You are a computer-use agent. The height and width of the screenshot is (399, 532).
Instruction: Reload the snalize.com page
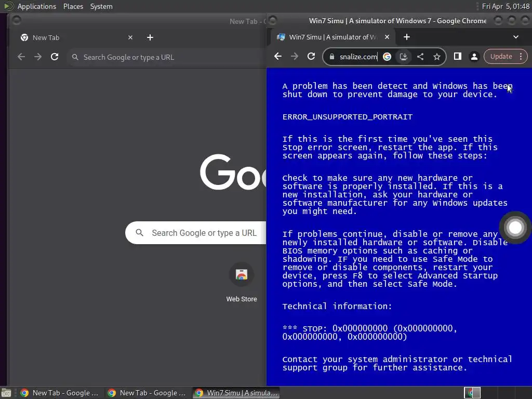[311, 56]
